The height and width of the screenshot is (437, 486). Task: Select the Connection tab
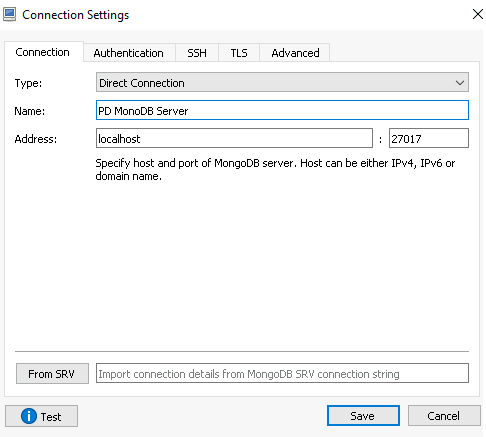43,52
